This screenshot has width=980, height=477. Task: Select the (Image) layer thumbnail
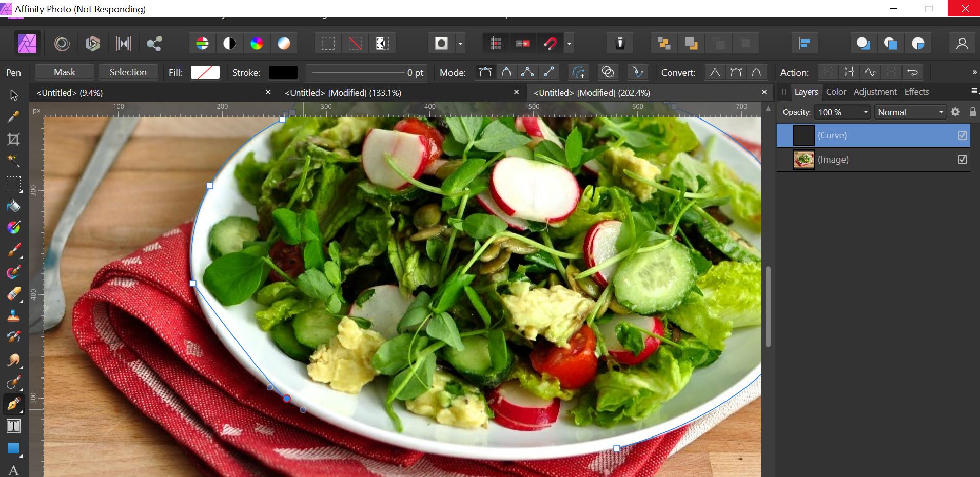803,160
